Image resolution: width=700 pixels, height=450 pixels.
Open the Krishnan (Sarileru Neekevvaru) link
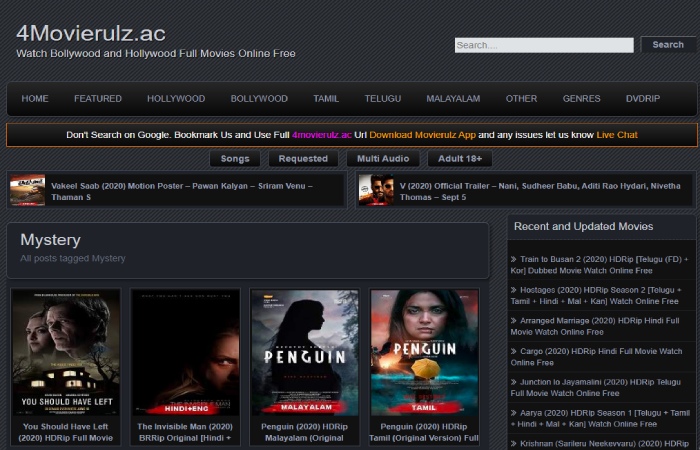pos(604,444)
